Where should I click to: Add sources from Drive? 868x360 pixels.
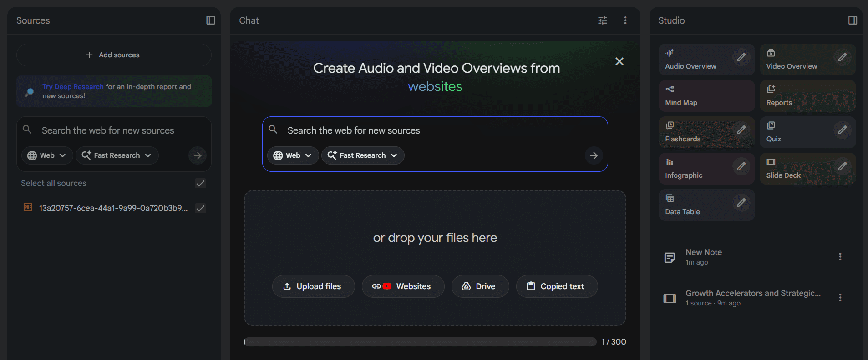pos(480,286)
